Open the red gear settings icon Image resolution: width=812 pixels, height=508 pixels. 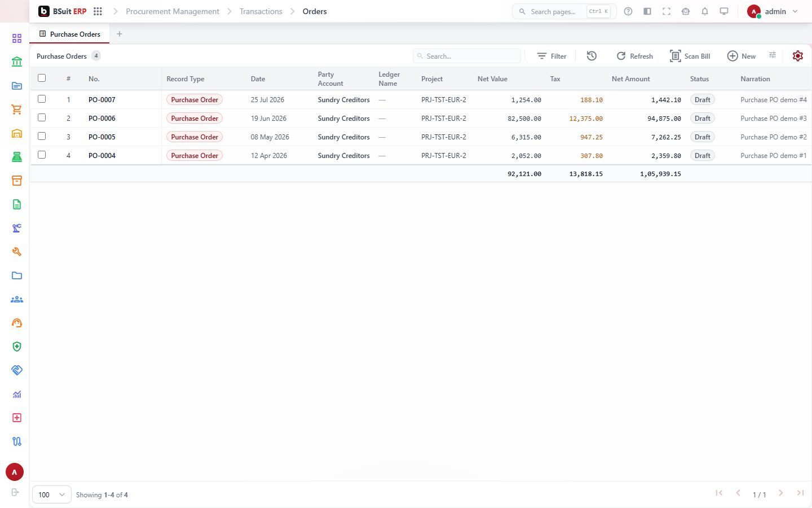coord(797,56)
